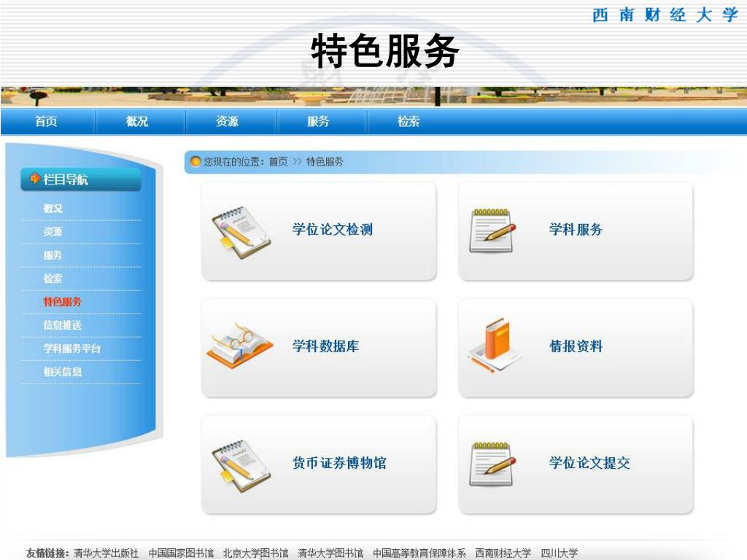Open the 学位论文提交 link
The height and width of the screenshot is (560, 747).
(x=589, y=463)
